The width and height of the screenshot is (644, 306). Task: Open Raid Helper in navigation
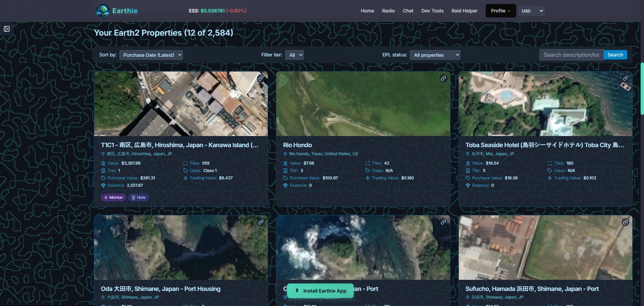465,11
